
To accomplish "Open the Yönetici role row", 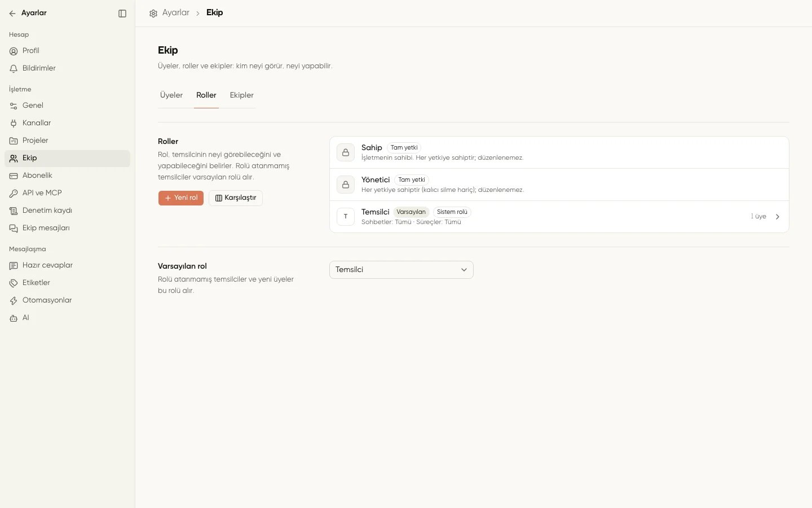I will (559, 185).
